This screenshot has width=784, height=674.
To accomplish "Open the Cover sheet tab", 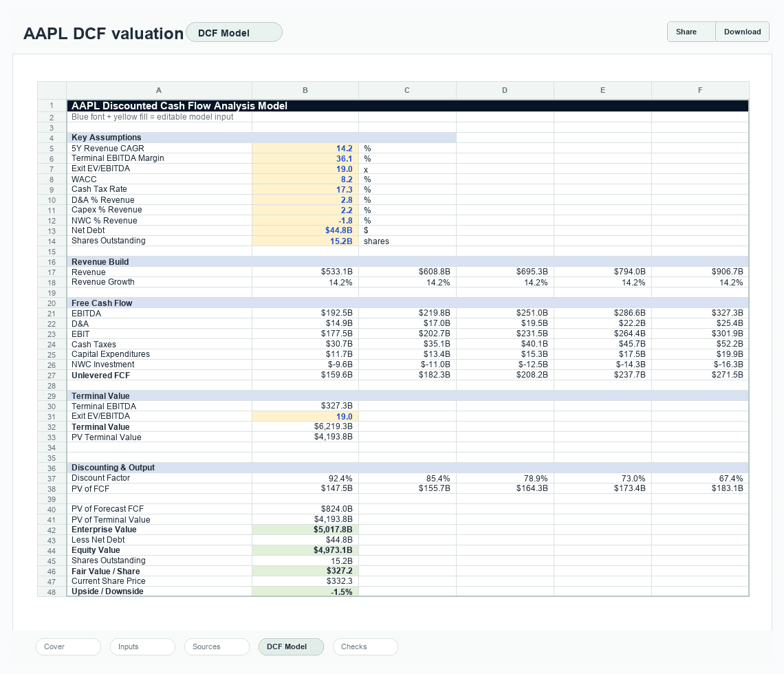I will [69, 646].
